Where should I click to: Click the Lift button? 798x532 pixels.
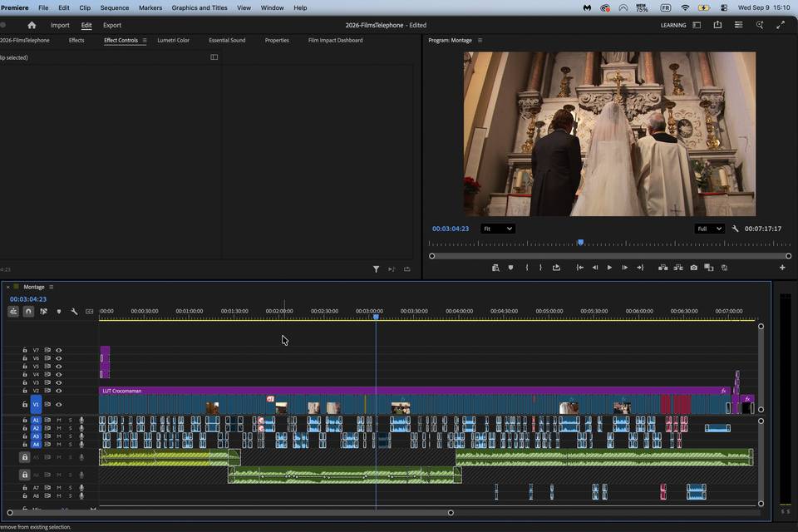663,268
